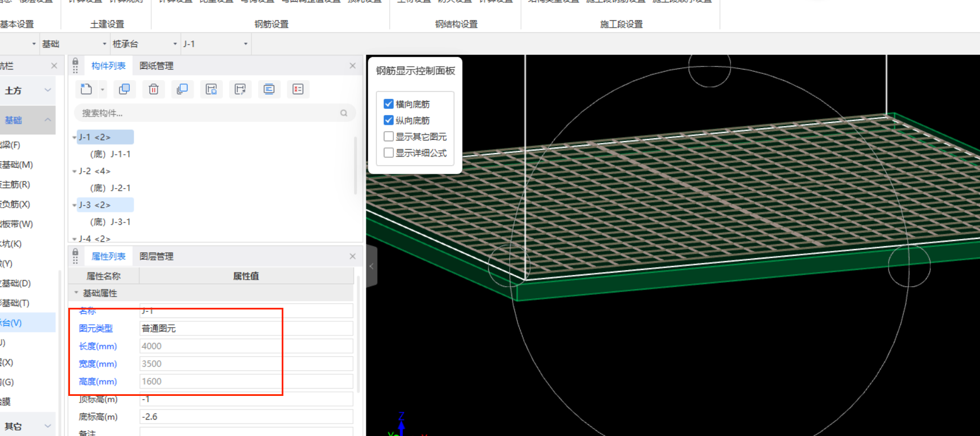Switch to 图层管理 tab
The height and width of the screenshot is (436, 980).
coord(156,256)
